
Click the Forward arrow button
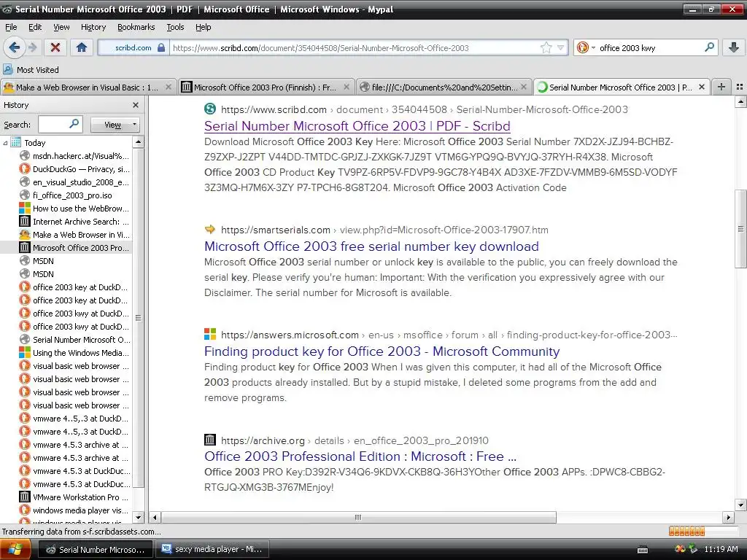click(32, 47)
